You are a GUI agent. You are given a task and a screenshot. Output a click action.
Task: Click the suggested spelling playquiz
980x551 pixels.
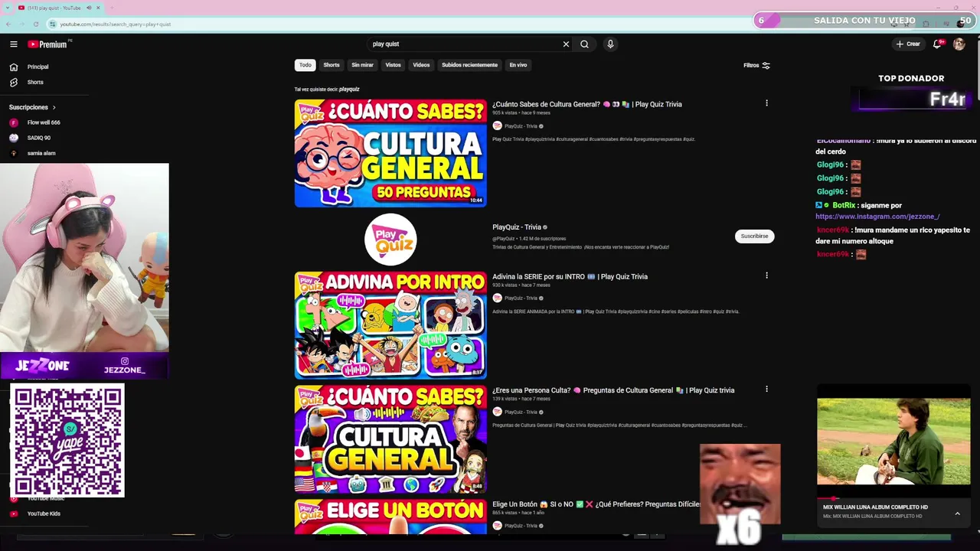pos(349,90)
